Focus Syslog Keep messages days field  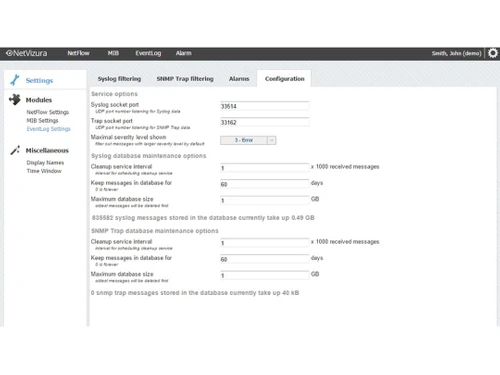tap(265, 184)
